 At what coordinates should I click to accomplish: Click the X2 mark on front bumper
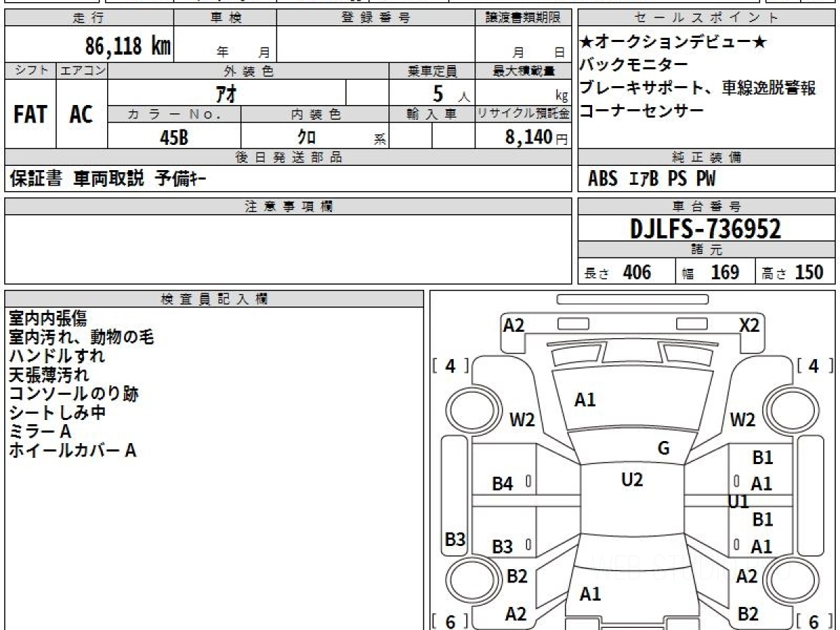tap(749, 325)
